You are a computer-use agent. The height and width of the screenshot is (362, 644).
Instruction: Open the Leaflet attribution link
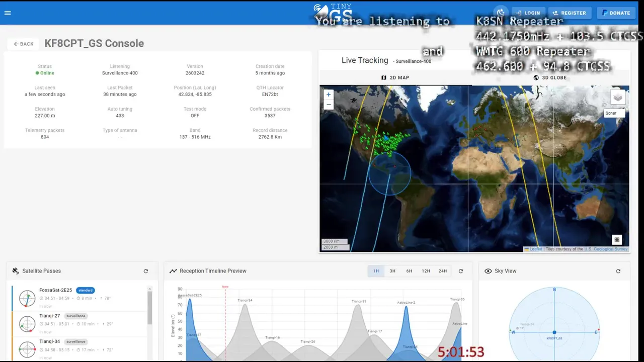(x=533, y=249)
